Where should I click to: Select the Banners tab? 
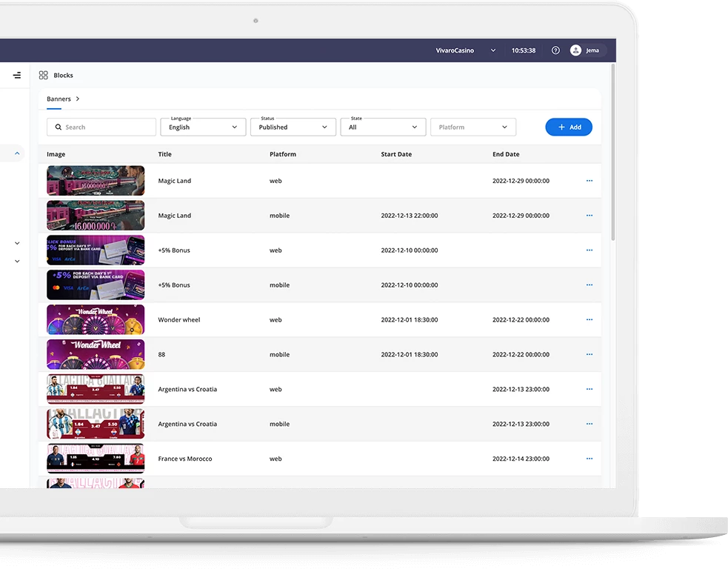tap(59, 99)
